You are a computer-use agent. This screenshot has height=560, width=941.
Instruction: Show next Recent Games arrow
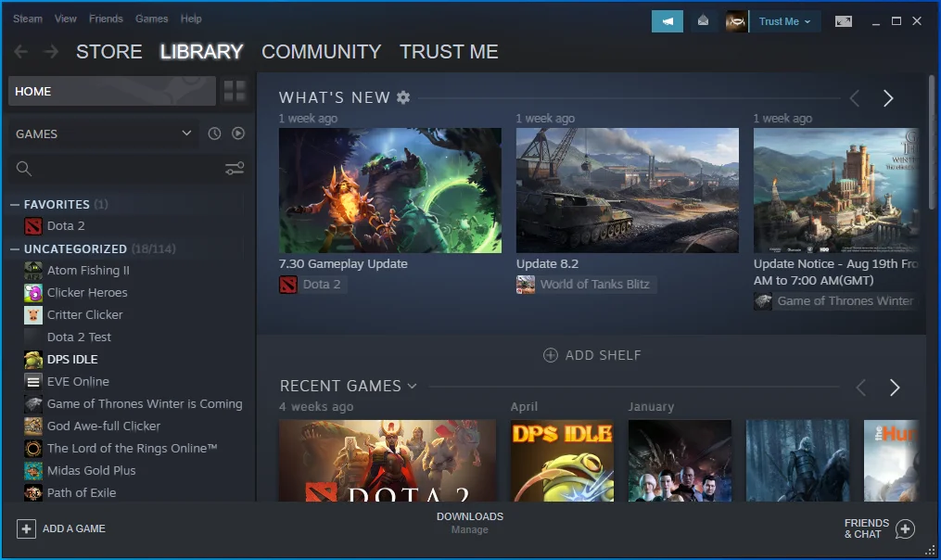(895, 388)
